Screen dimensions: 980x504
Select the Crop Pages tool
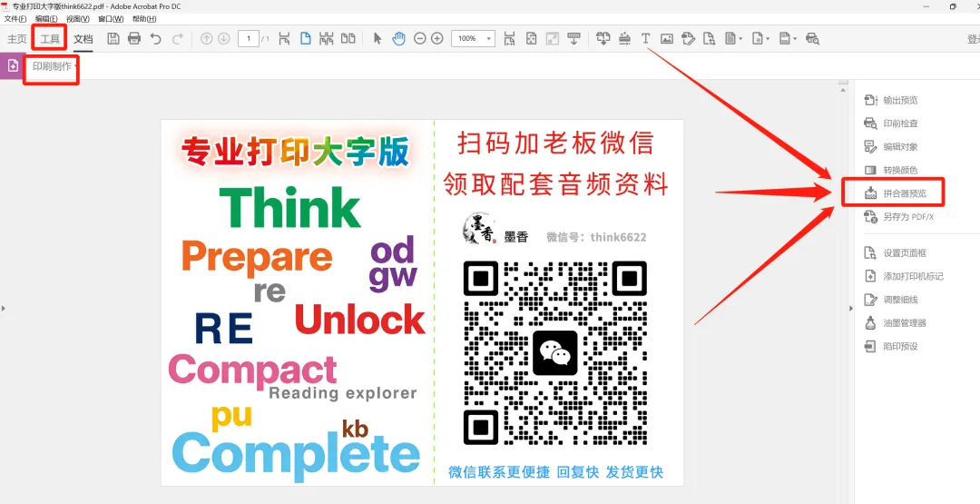709,39
